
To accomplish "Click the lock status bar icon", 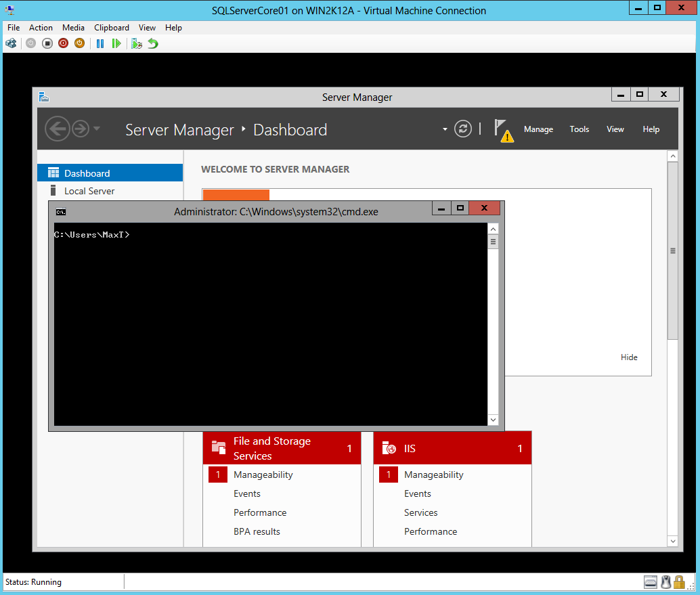I will click(679, 582).
